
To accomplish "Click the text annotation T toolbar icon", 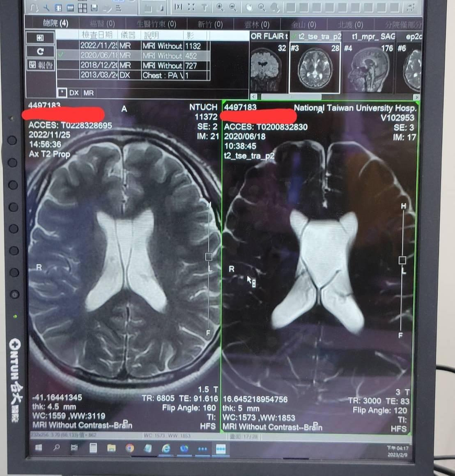I will [x=205, y=7].
